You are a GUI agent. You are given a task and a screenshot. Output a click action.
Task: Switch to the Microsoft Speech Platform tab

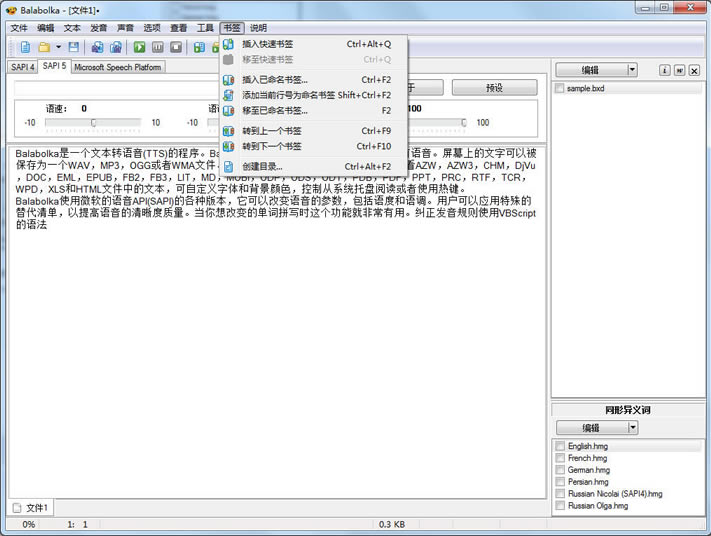coord(118,67)
